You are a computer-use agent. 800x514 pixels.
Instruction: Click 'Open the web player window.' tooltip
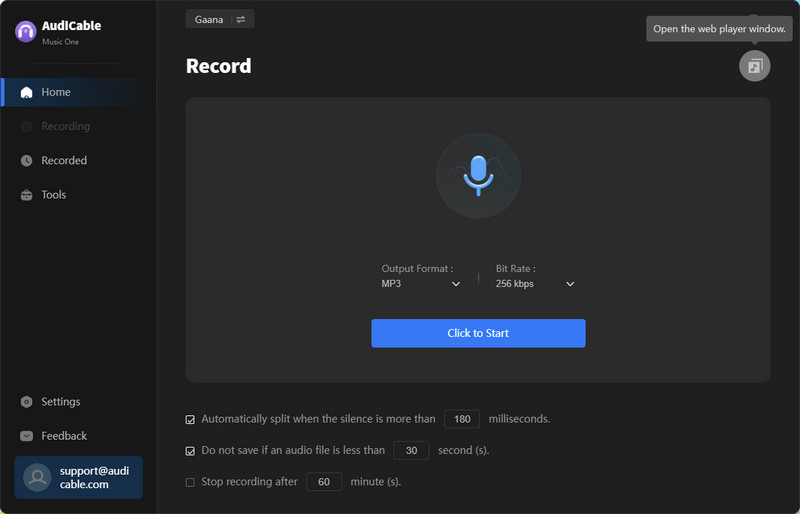(719, 29)
